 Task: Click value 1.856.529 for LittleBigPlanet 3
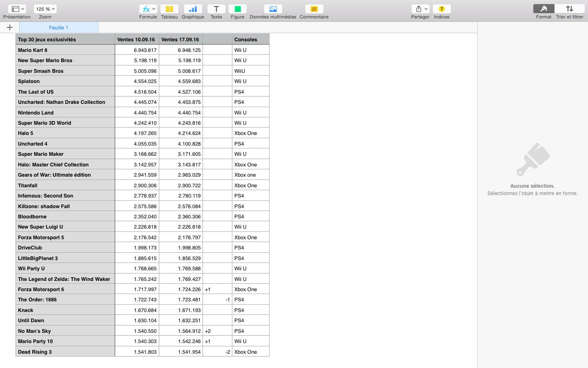tap(181, 258)
